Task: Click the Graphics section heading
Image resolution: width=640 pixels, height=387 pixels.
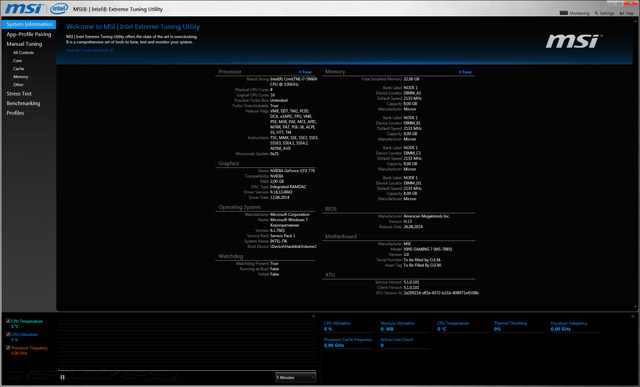Action: pyautogui.click(x=229, y=163)
